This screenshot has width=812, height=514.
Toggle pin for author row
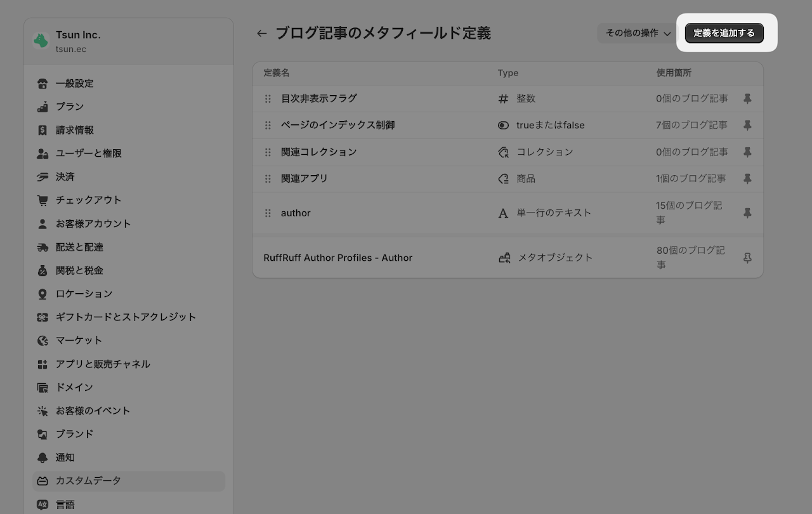point(747,213)
